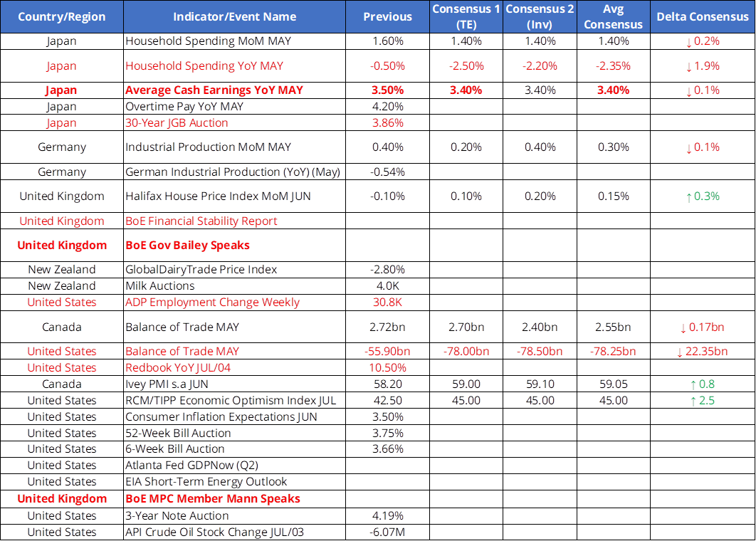This screenshot has height=541, width=756.
Task: Click the Delta Consensus header cell
Action: pos(703,16)
